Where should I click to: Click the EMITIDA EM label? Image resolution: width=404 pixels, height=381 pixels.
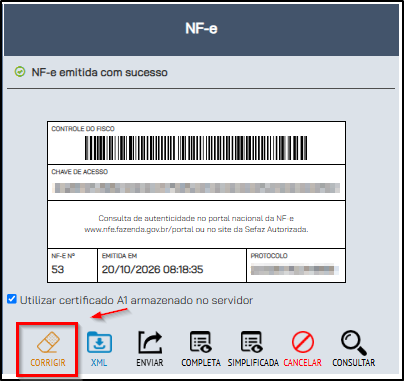(x=119, y=256)
